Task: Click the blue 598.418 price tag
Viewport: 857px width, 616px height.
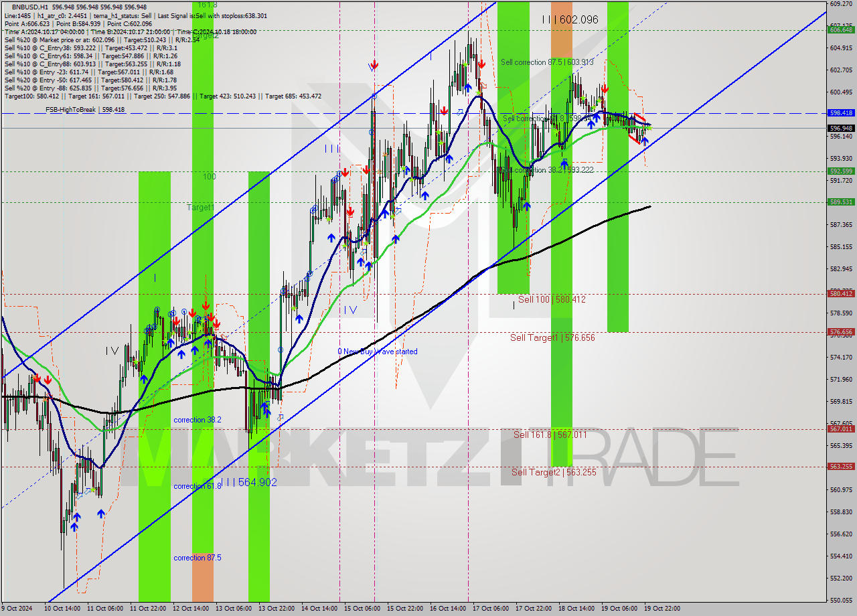Action: click(x=841, y=113)
